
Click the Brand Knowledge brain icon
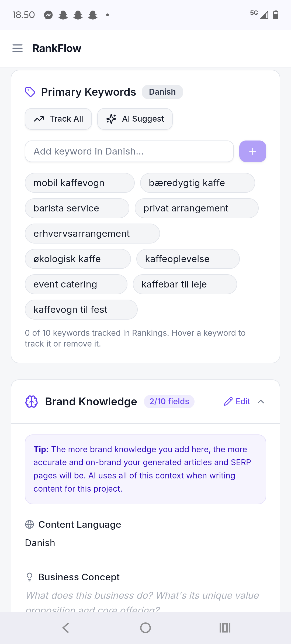tap(32, 402)
